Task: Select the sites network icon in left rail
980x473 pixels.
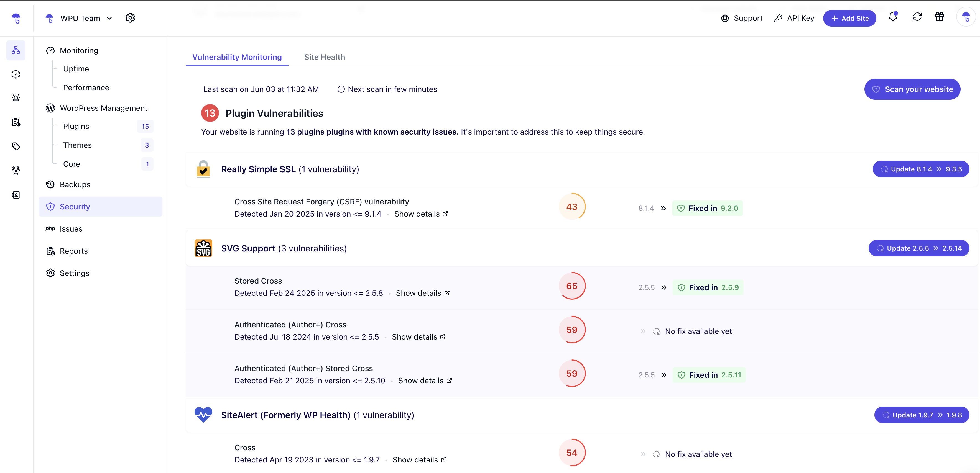Action: point(16,50)
